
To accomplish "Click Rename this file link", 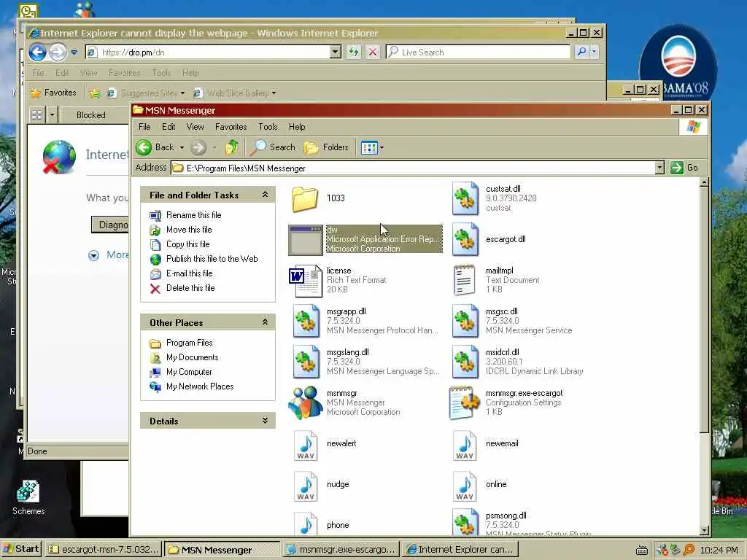I will coord(193,215).
